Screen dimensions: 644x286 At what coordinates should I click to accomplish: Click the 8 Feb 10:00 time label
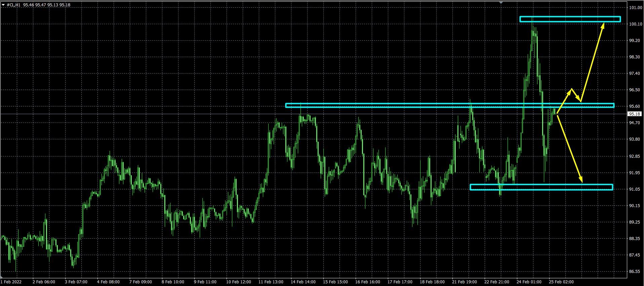coord(173,282)
